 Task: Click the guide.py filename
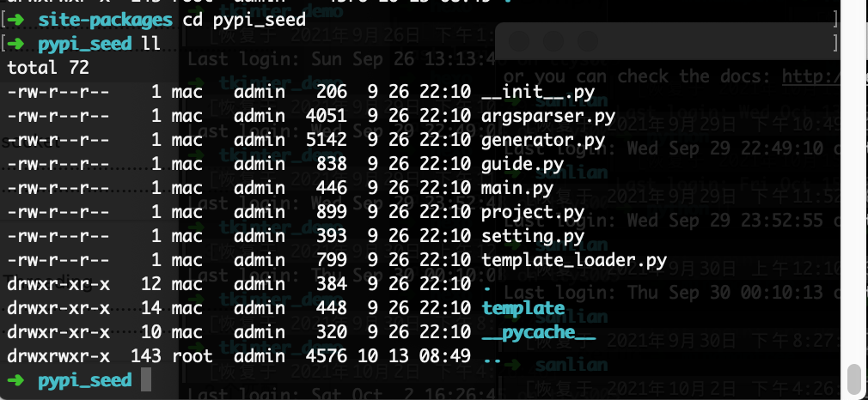523,164
